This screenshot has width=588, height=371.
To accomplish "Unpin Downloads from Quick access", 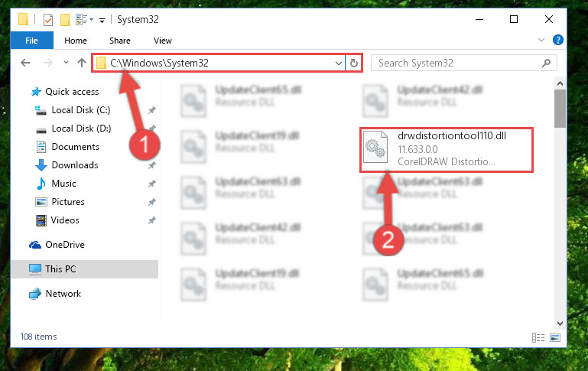I will pyautogui.click(x=152, y=165).
